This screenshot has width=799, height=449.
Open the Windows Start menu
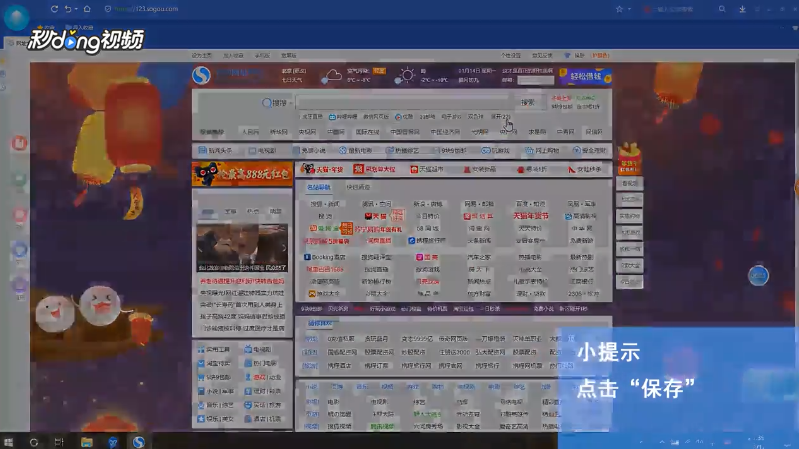pyautogui.click(x=8, y=442)
